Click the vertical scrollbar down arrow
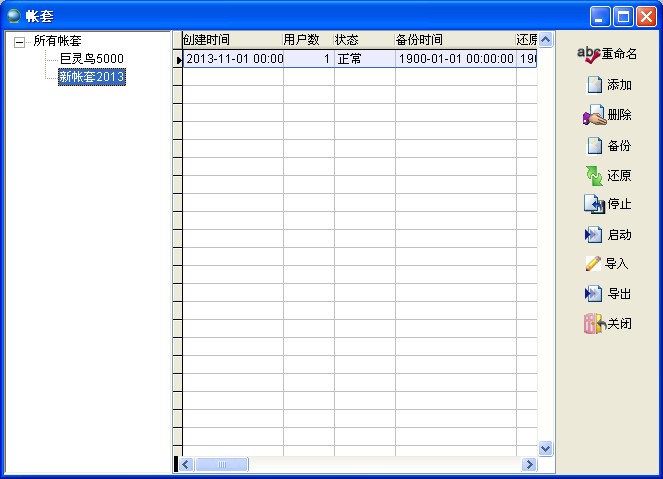The image size is (663, 479). pyautogui.click(x=546, y=449)
